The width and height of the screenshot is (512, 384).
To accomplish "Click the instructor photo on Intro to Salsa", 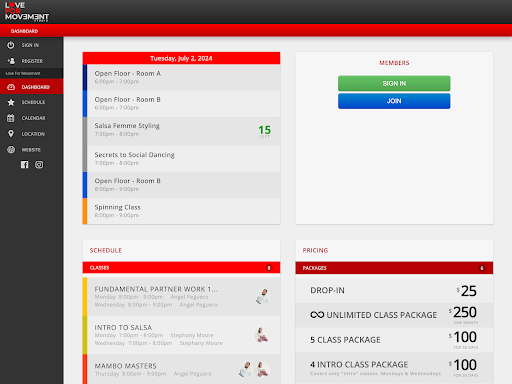I will [x=262, y=335].
